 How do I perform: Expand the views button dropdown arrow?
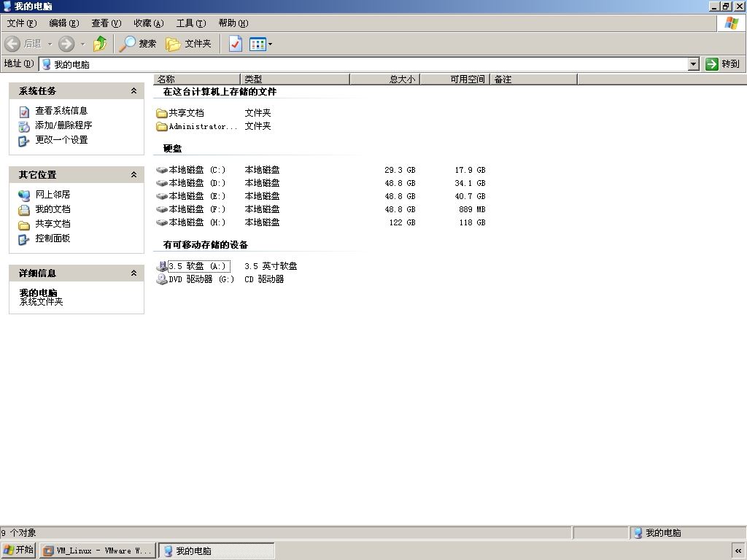(x=270, y=44)
